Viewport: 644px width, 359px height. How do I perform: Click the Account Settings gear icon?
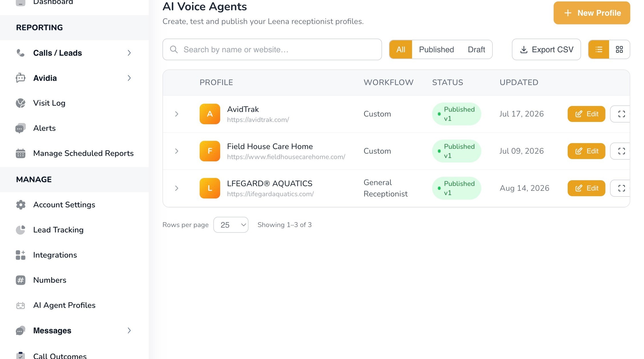tap(20, 205)
